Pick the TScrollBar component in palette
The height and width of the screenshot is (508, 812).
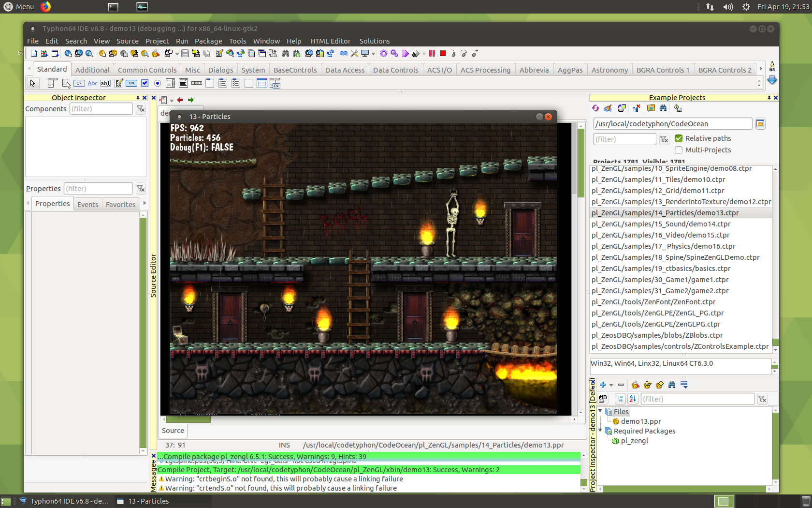[x=196, y=83]
